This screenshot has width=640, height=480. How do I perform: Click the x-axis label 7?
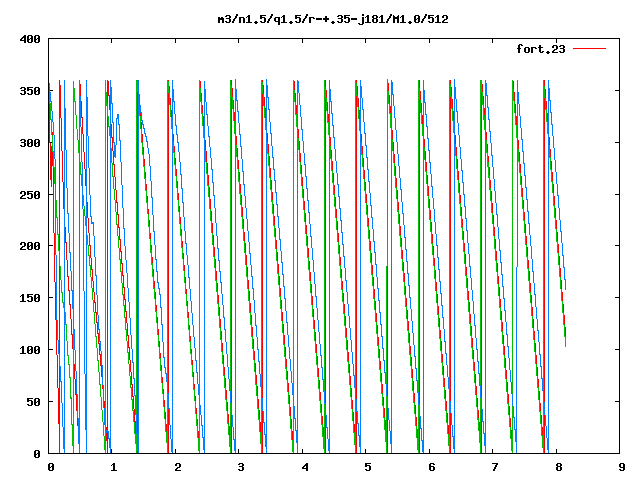495,467
